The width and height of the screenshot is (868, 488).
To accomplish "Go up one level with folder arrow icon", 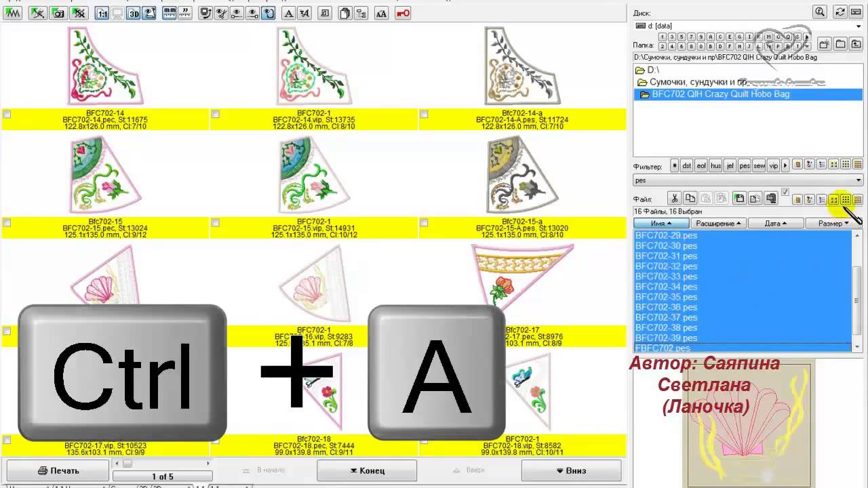I will point(856,44).
